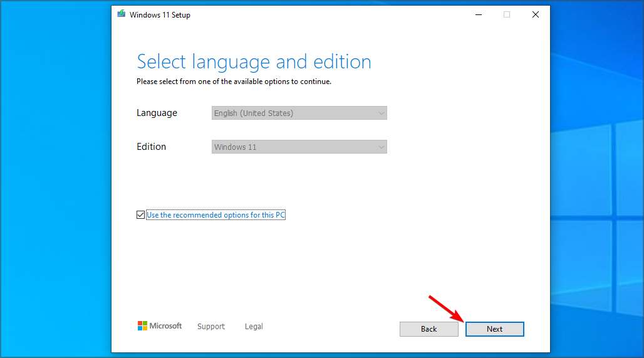Open the Legal link
This screenshot has width=644, height=358.
coord(254,327)
